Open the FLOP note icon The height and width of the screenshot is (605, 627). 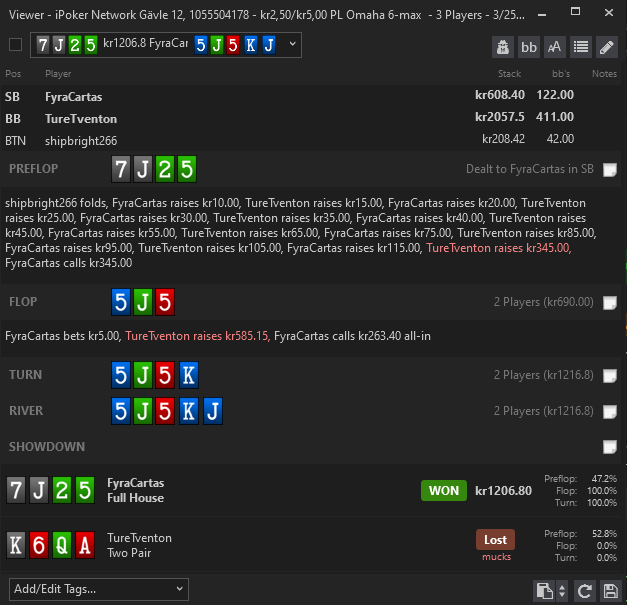(609, 303)
